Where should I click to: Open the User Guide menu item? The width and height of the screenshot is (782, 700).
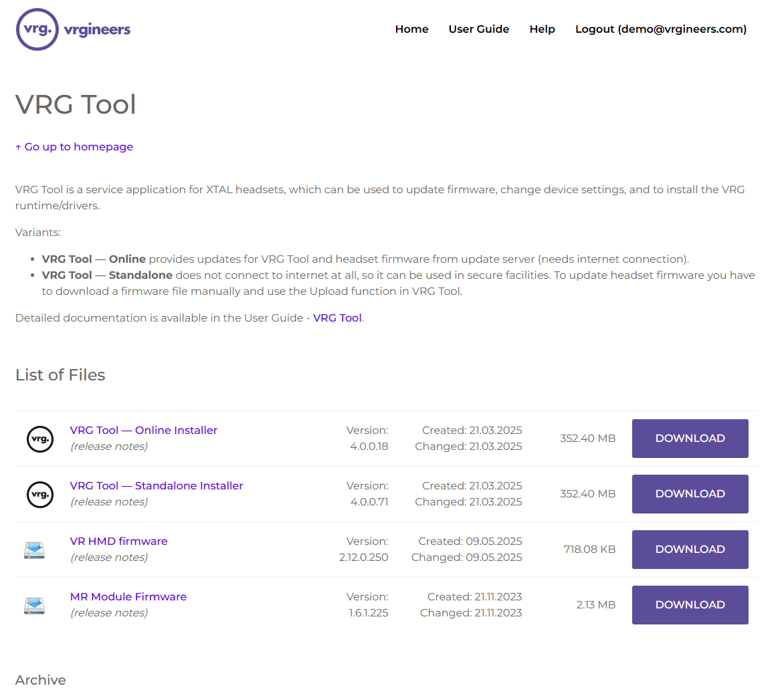coord(479,29)
